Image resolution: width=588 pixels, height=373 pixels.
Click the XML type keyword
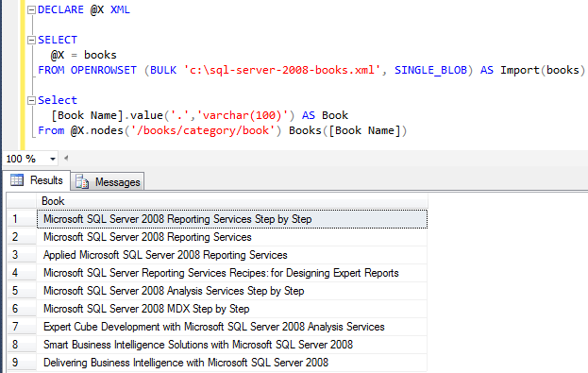tap(120, 9)
